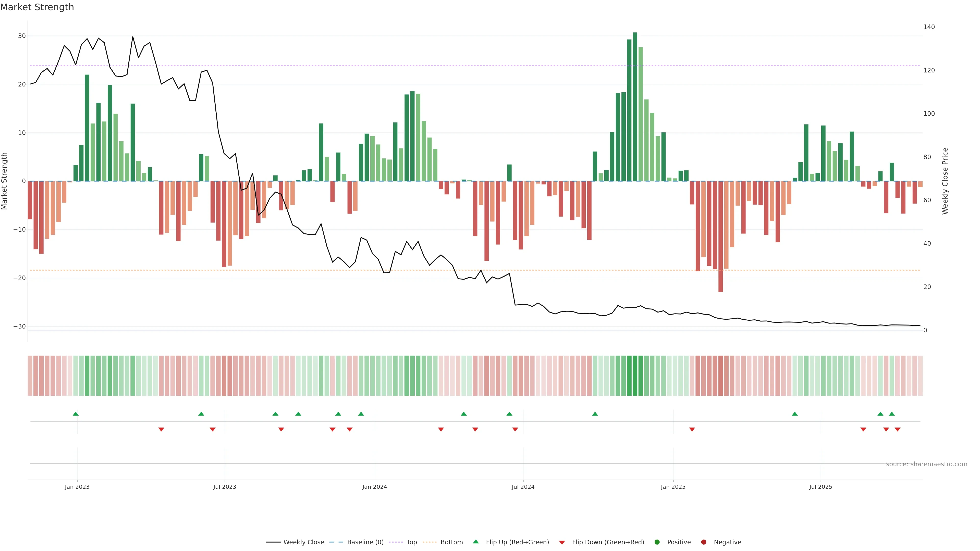This screenshot has height=551, width=980.
Task: Click the Jul 2024 x-axis label
Action: [x=523, y=487]
